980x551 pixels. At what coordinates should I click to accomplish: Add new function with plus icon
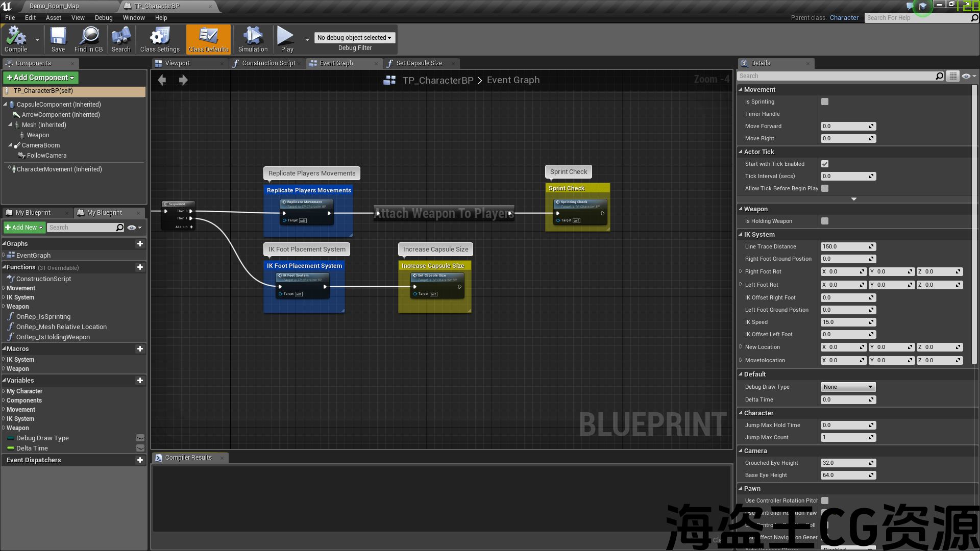pyautogui.click(x=140, y=267)
